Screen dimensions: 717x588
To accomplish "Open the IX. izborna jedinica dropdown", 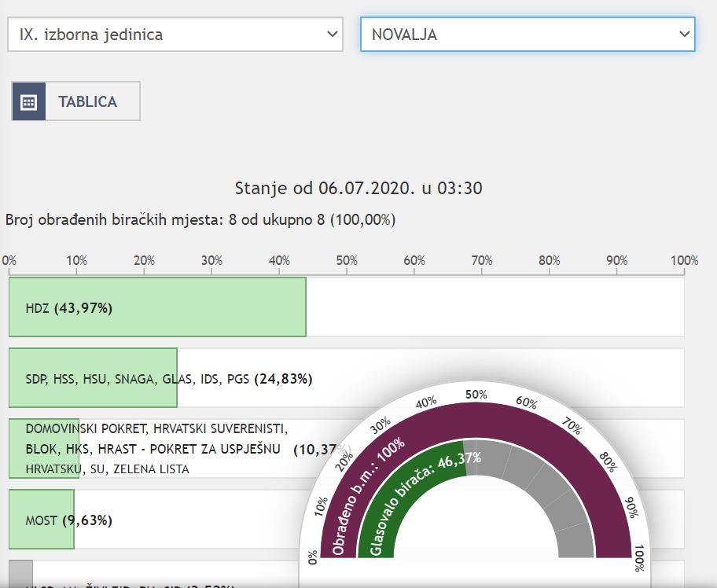I will pos(175,35).
